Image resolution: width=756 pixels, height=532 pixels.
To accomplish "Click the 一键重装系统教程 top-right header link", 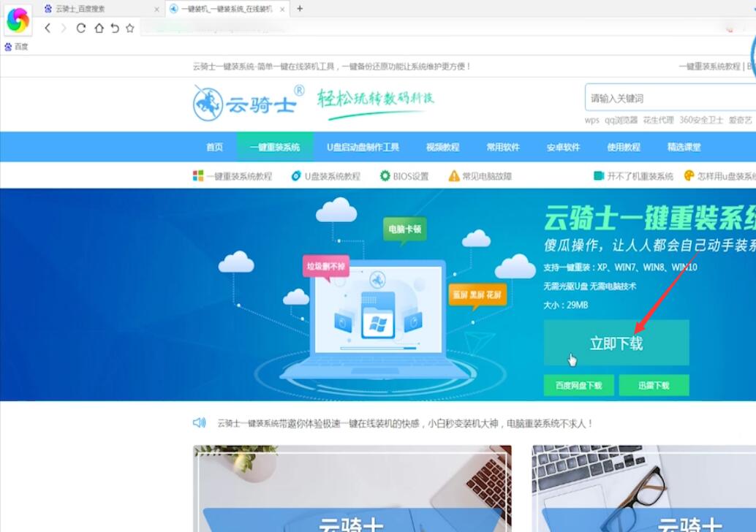I will [709, 66].
